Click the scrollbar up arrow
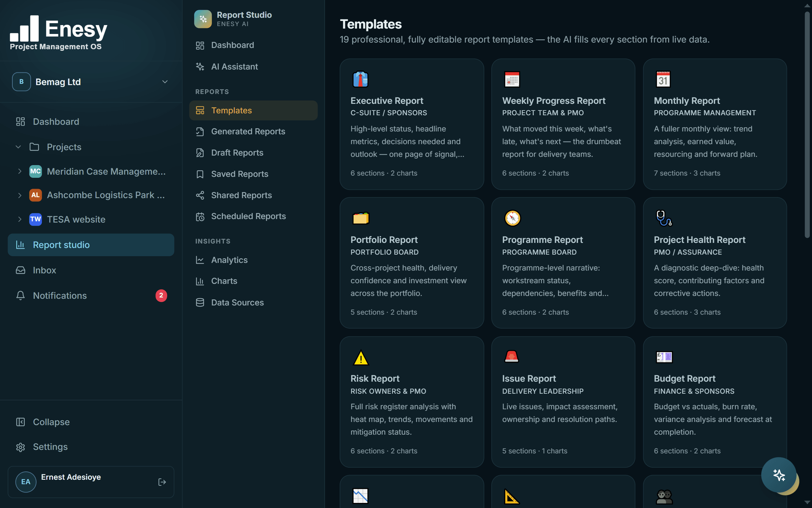The image size is (812, 508). pyautogui.click(x=807, y=5)
